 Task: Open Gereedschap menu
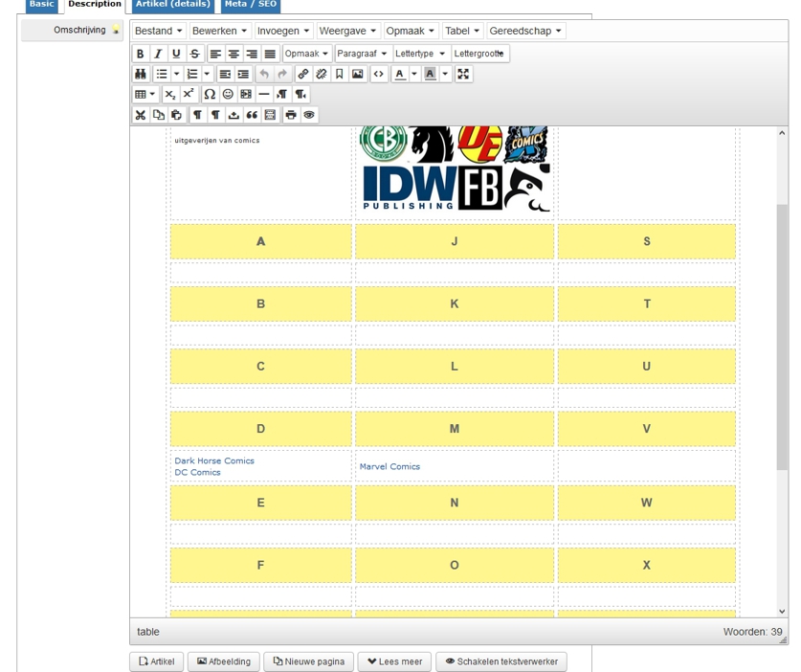point(525,31)
